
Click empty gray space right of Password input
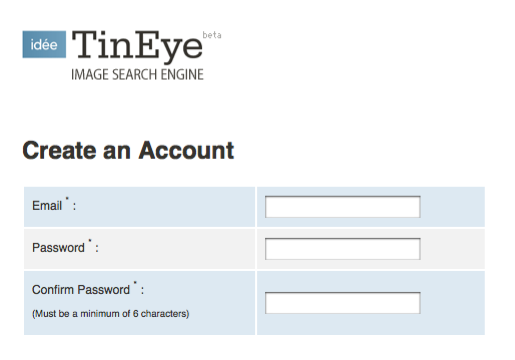[x=452, y=249]
